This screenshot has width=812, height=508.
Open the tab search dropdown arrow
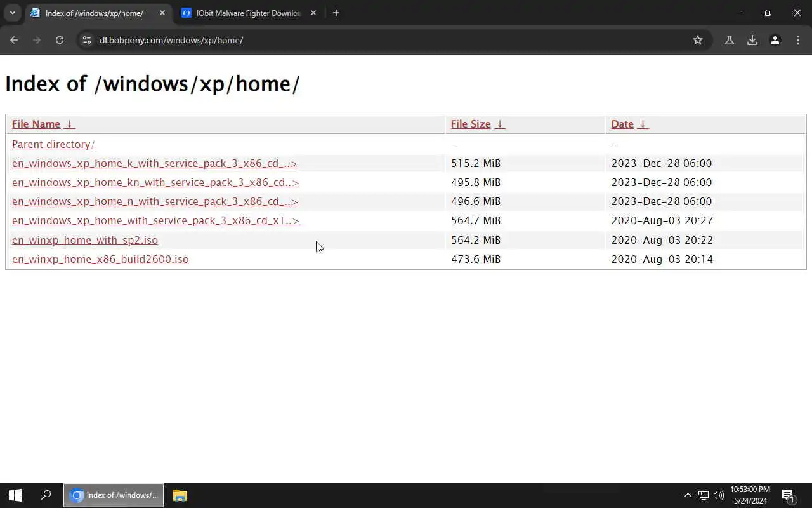[x=12, y=13]
